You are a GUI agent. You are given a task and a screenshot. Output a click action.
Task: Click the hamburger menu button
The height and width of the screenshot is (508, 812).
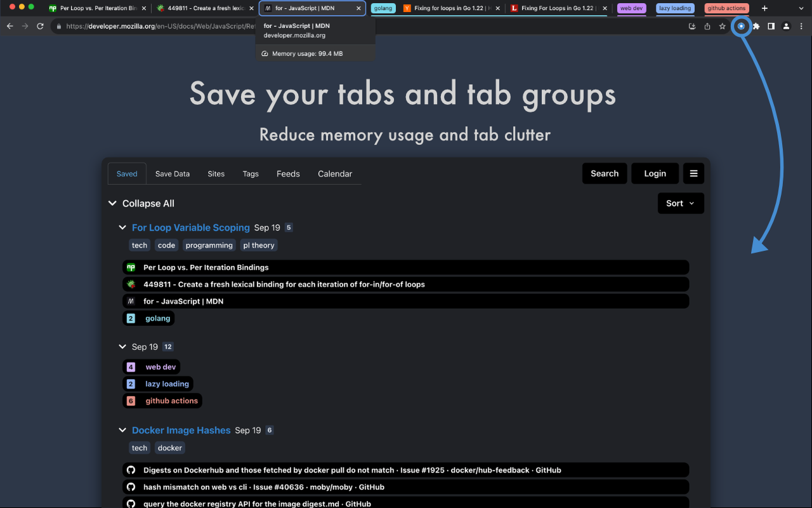[x=693, y=173]
